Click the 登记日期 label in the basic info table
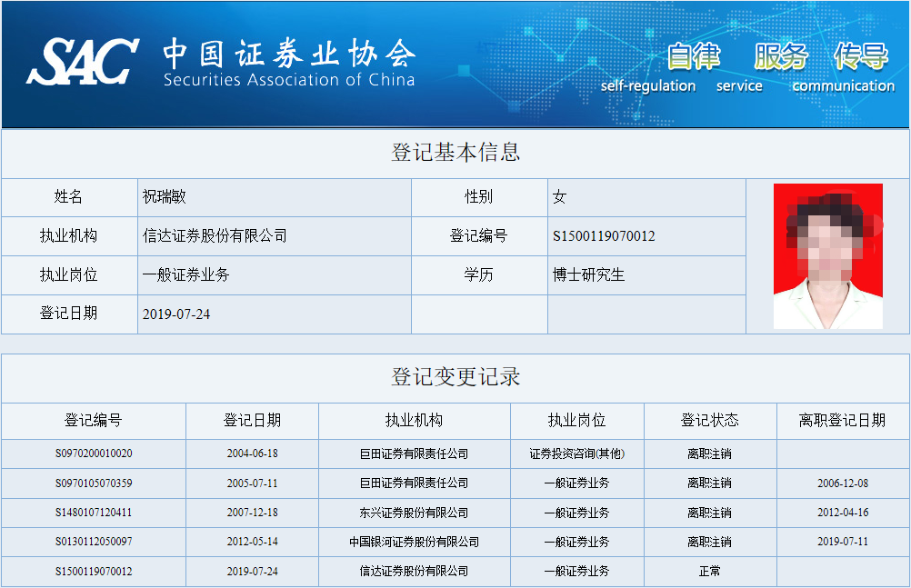 point(68,314)
